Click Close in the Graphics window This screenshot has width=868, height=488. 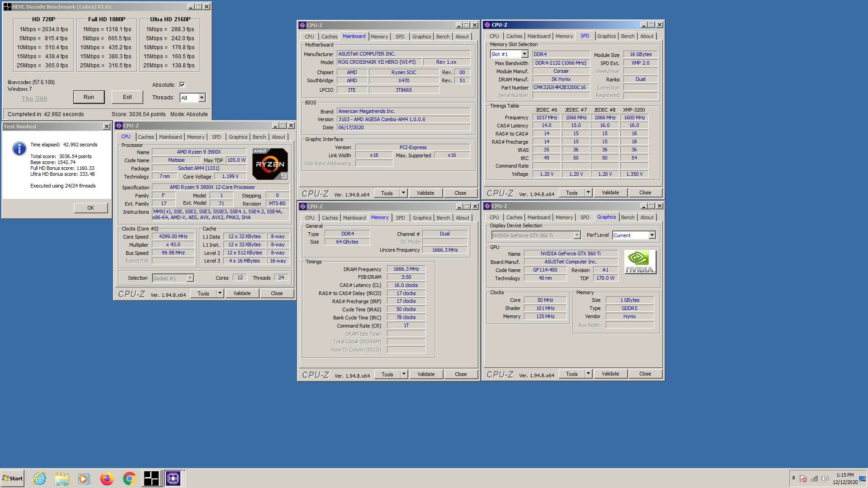pyautogui.click(x=645, y=374)
